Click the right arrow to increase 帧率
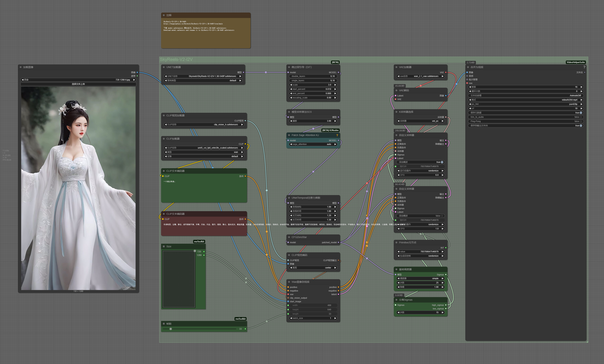The image size is (604, 364). coord(581,87)
